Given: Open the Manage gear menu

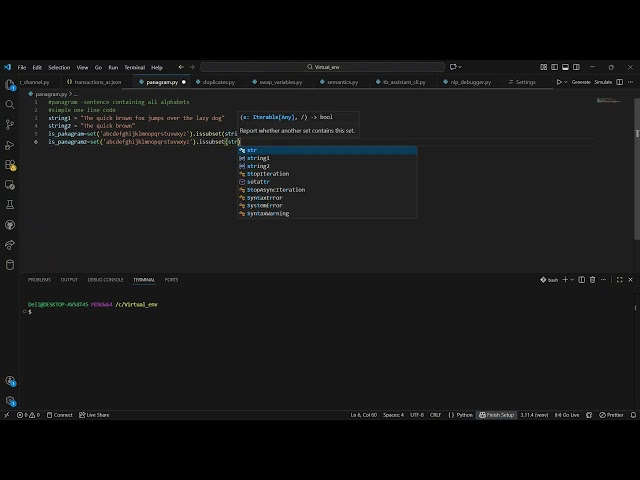Looking at the screenshot, I should (x=10, y=401).
